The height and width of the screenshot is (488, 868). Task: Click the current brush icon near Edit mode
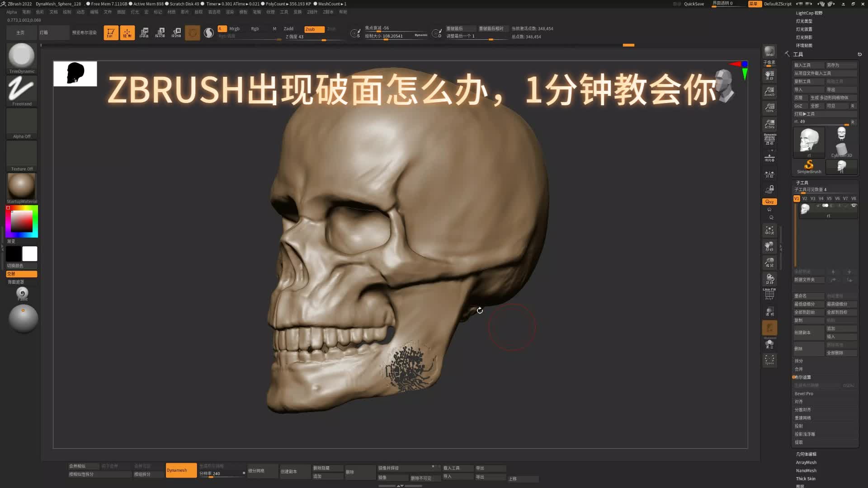[x=192, y=32]
